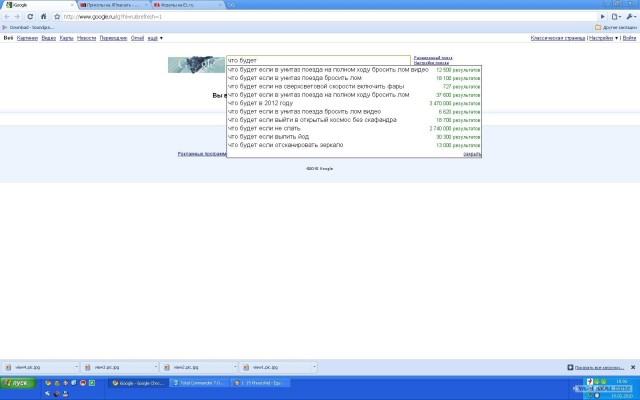This screenshot has height=400, width=640.
Task: Click the Google search text box
Action: click(318, 60)
